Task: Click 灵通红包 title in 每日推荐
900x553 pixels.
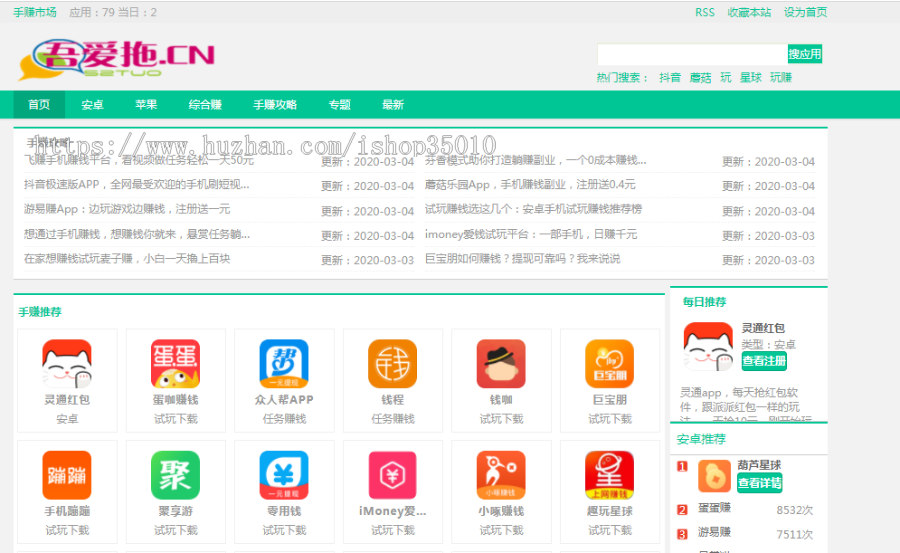Action: (x=763, y=328)
